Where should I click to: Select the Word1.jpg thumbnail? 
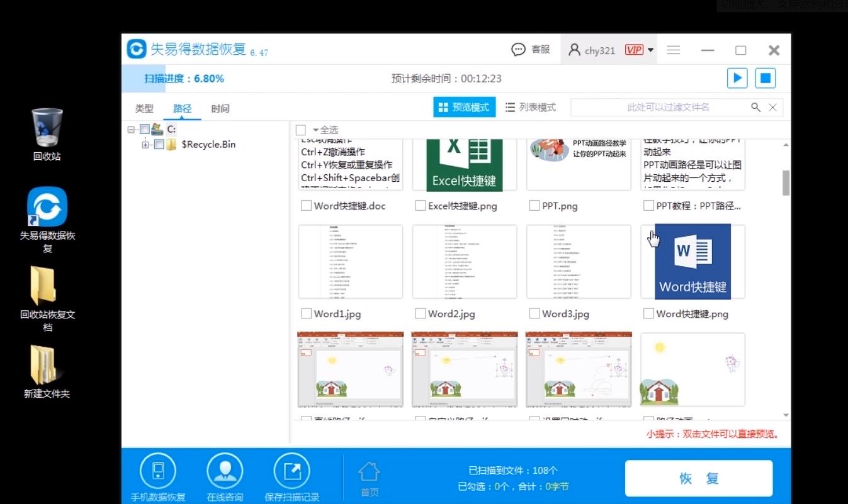pyautogui.click(x=351, y=261)
